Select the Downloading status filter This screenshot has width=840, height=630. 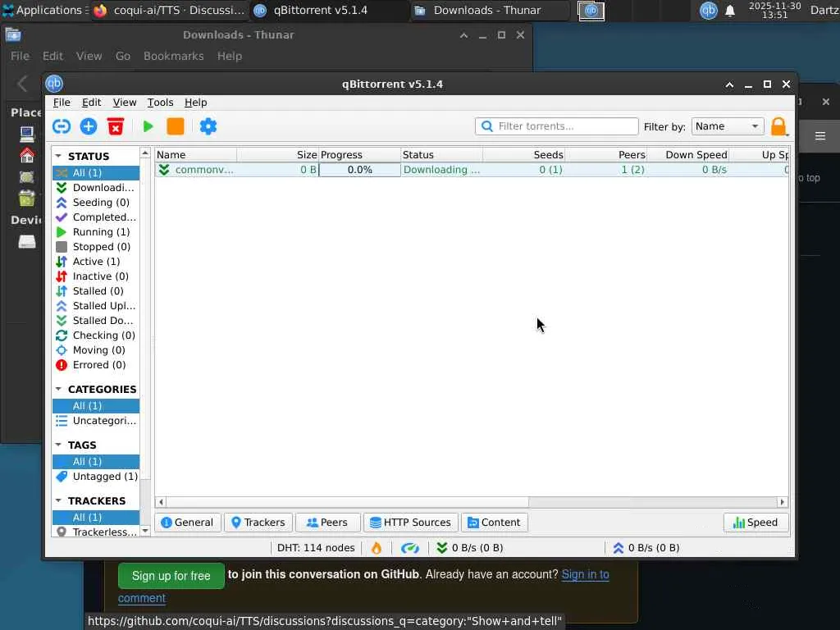pyautogui.click(x=96, y=188)
